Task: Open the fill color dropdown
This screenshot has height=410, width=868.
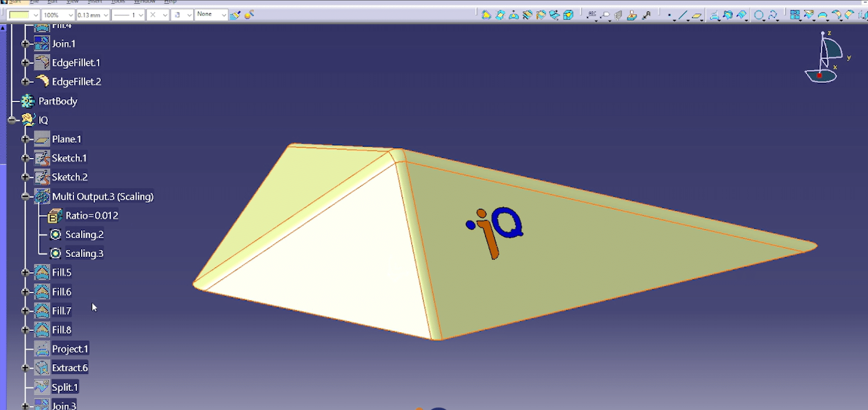Action: pos(35,15)
